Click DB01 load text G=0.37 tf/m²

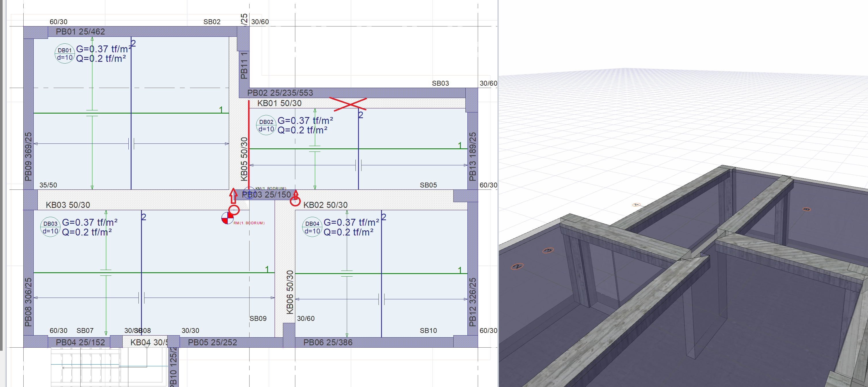point(104,49)
